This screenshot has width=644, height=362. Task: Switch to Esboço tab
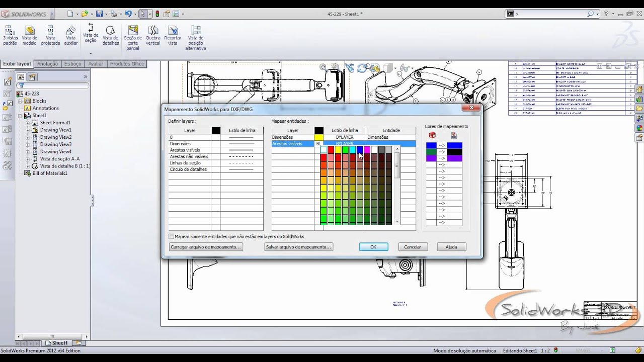point(73,64)
